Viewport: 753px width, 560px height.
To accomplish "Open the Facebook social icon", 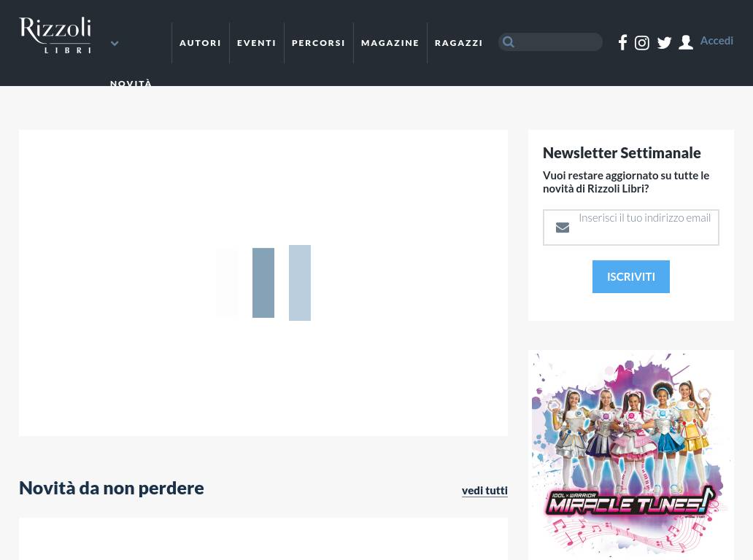I will tap(622, 43).
